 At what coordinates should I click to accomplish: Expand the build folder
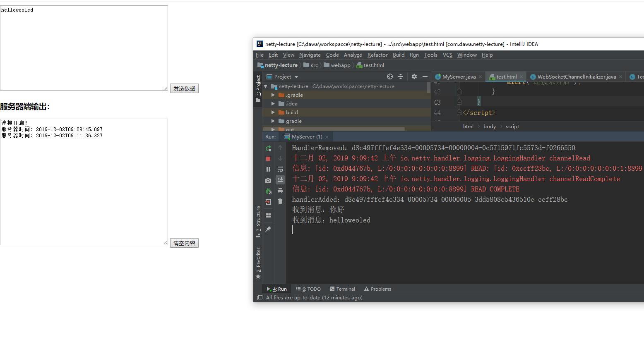[273, 112]
